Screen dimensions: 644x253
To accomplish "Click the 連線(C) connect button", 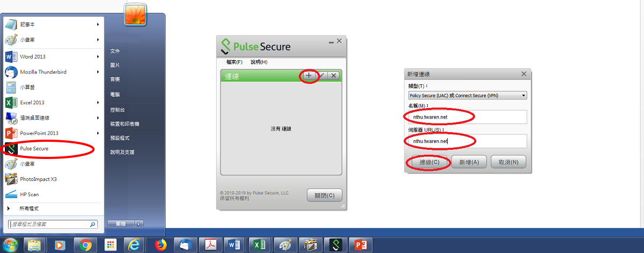I will [428, 162].
